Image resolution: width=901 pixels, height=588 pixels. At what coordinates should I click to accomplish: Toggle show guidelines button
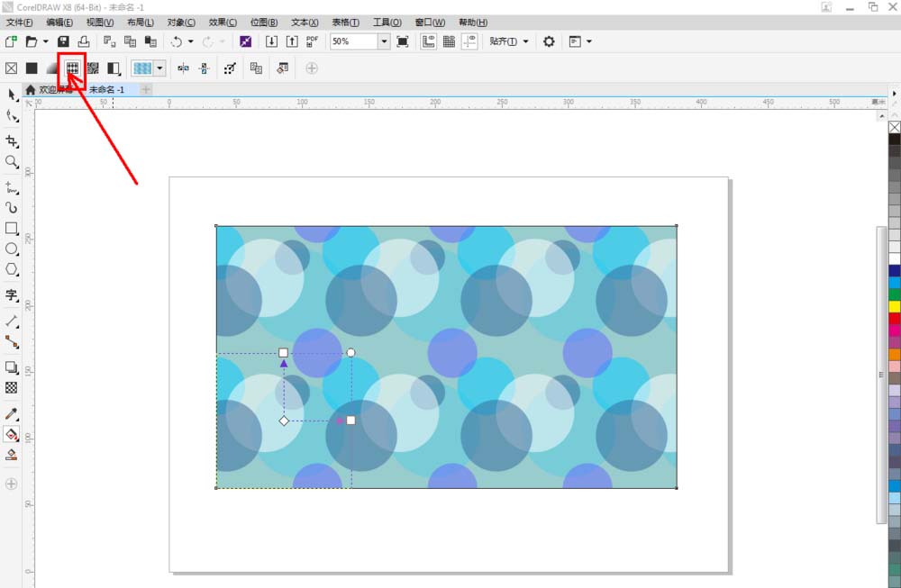tap(469, 41)
